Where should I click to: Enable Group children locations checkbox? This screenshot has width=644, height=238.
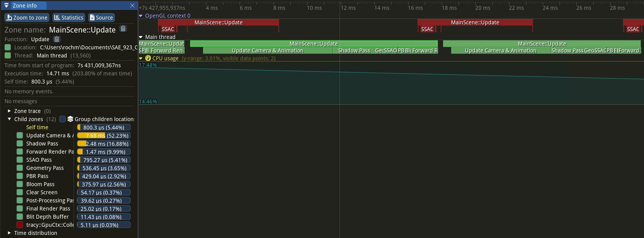pyautogui.click(x=63, y=119)
